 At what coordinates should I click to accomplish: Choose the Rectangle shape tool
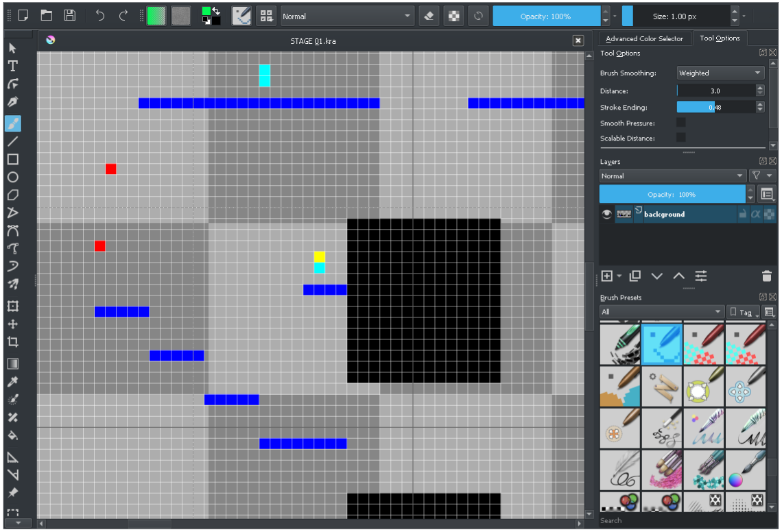(12, 159)
